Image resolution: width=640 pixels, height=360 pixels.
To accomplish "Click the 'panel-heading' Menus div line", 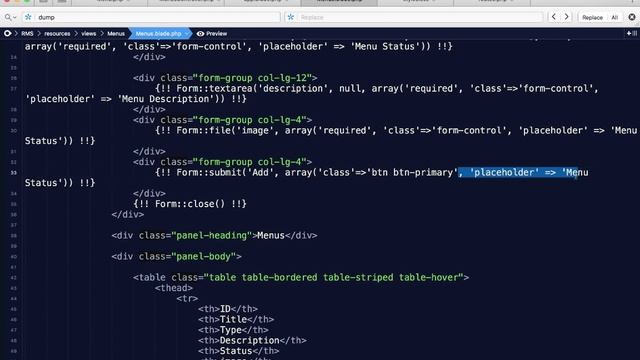I will point(214,236).
